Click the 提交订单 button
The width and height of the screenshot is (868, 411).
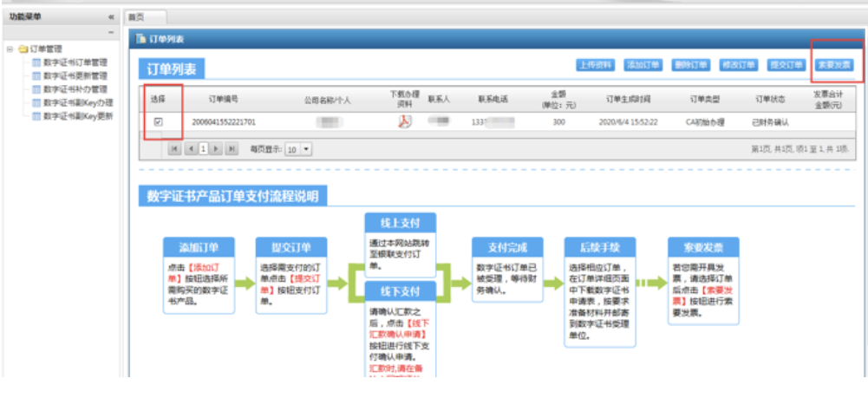click(x=786, y=65)
